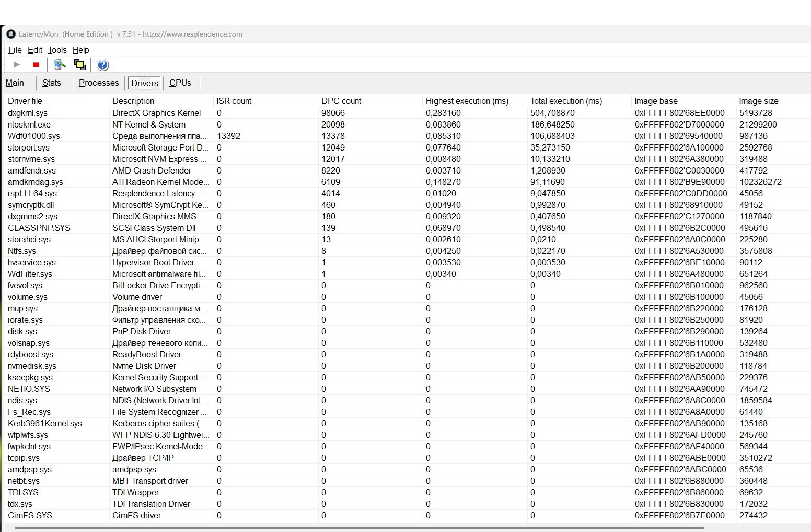This screenshot has height=532, width=811.
Task: Click the copy report windows icon
Action: (x=80, y=64)
